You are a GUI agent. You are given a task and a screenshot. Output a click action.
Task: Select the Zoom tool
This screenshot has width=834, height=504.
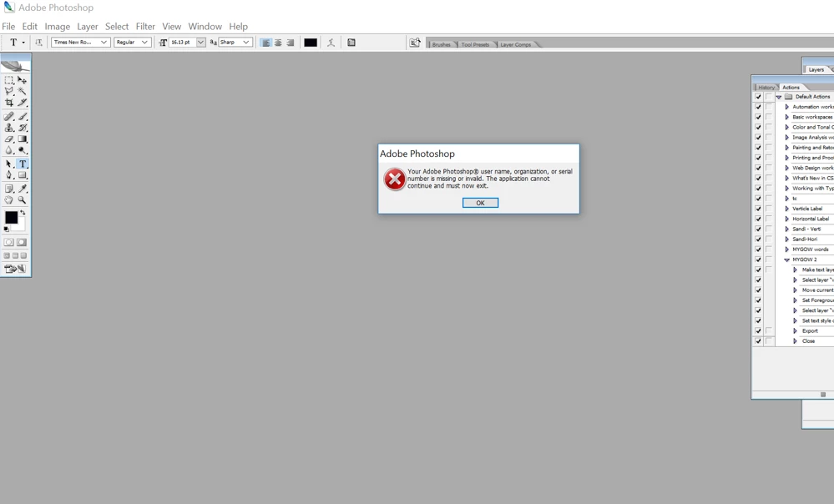pos(22,200)
